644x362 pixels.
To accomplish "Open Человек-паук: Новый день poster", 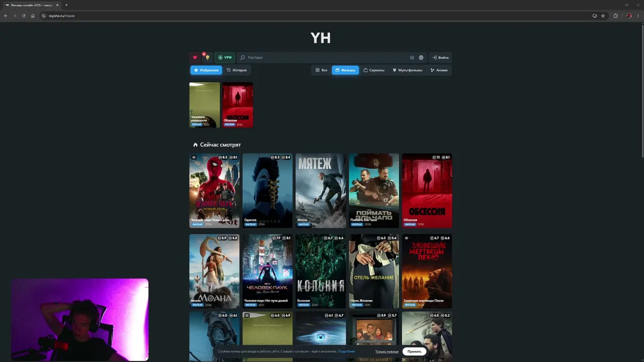I will point(214,191).
